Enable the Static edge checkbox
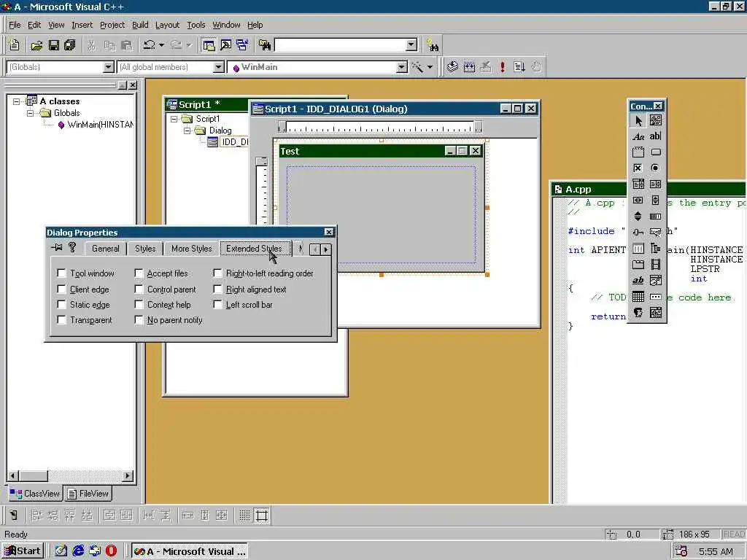 (61, 305)
